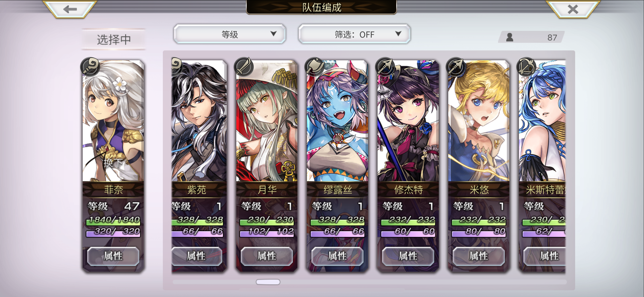Click the spear weapon icon on 米悠

click(x=456, y=67)
